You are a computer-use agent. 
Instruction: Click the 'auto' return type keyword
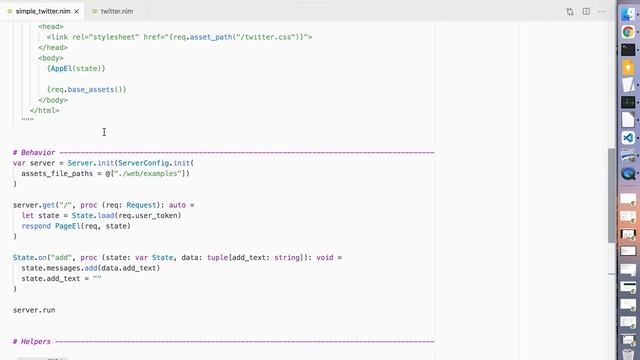click(x=177, y=205)
